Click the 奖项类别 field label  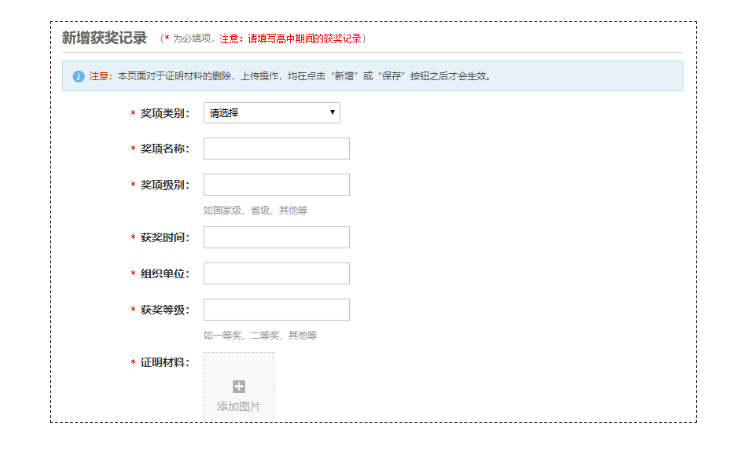164,113
